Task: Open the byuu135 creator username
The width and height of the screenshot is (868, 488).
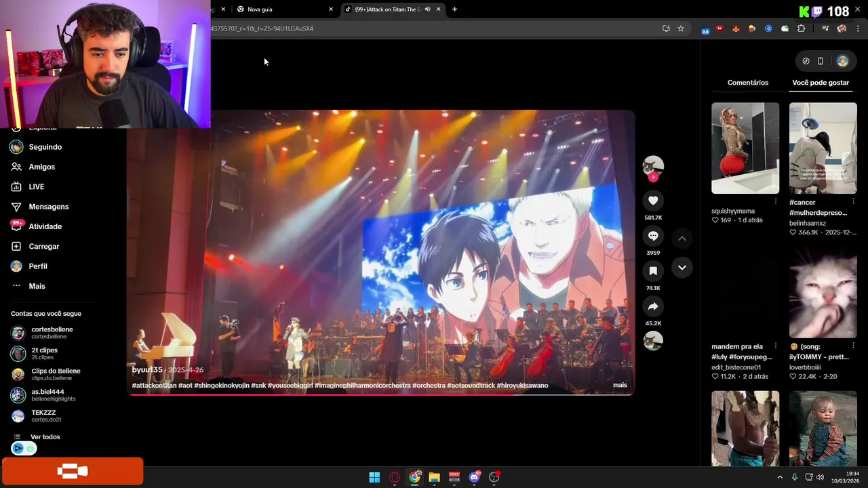Action: coord(147,370)
